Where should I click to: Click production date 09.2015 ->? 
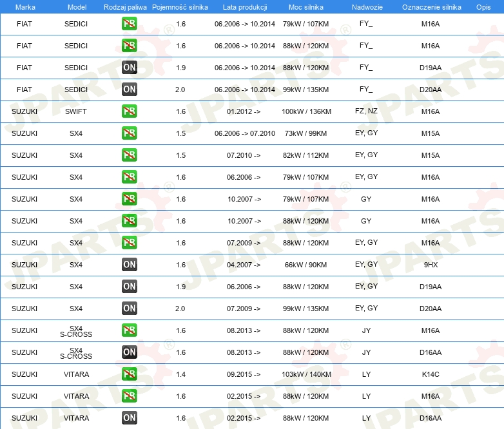coord(244,374)
